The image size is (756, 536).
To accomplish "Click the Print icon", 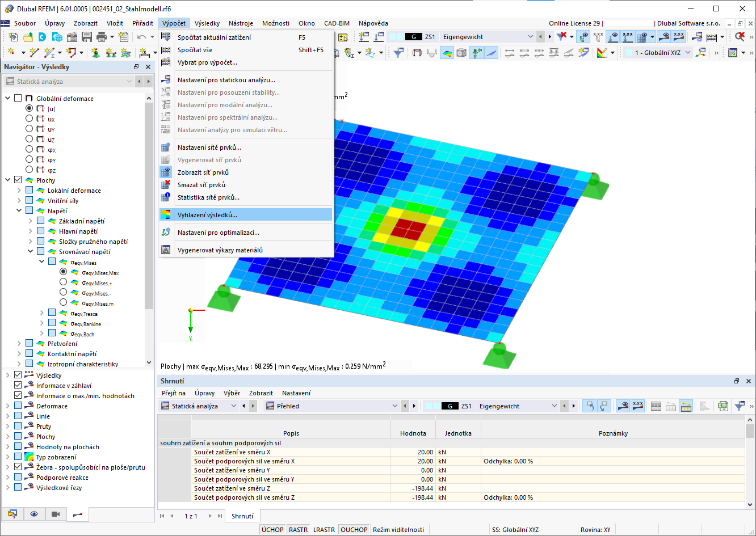I will [101, 36].
